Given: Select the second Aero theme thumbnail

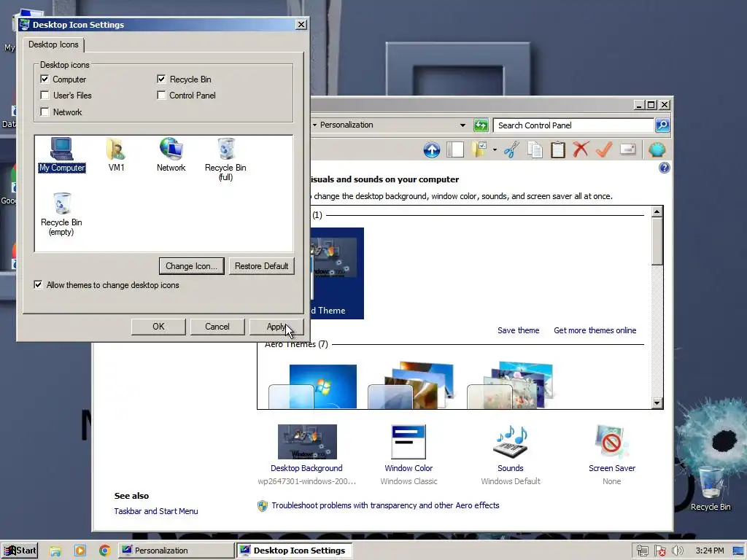Looking at the screenshot, I should click(410, 385).
